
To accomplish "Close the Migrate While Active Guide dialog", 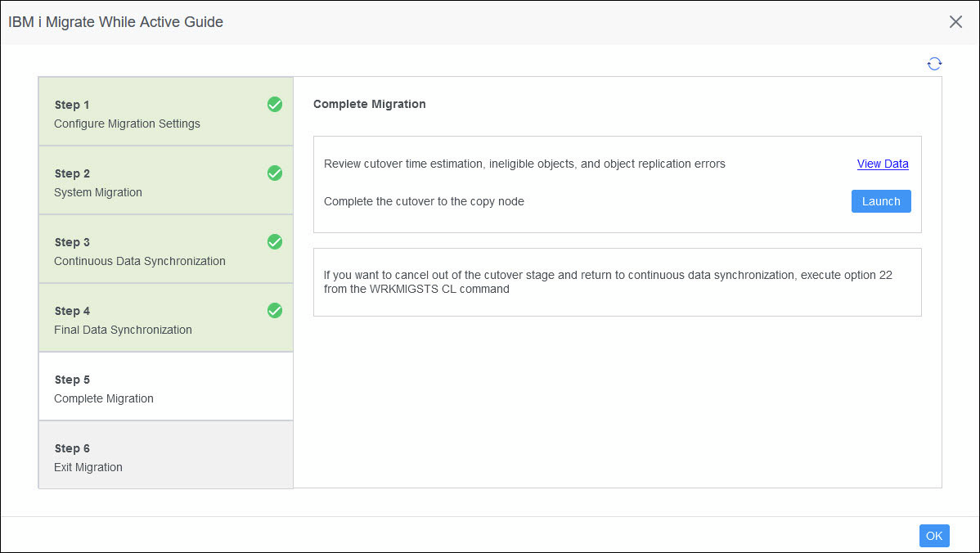I will [955, 22].
